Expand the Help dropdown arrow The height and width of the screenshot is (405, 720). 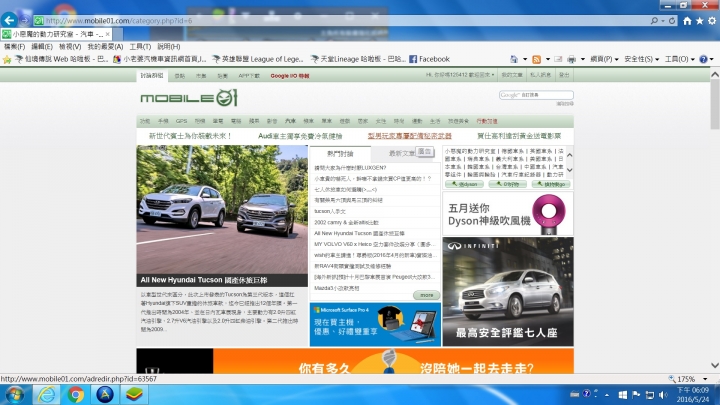pos(712,59)
